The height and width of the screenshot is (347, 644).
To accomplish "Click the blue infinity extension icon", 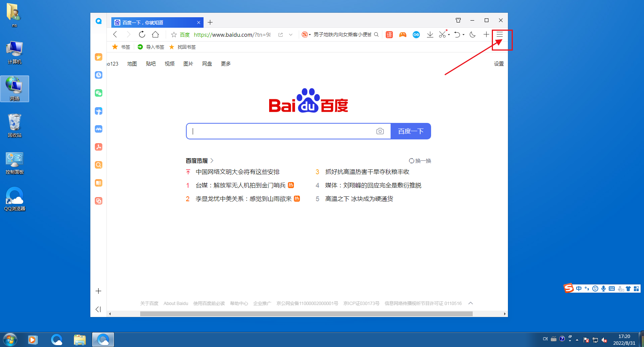I will click(416, 34).
